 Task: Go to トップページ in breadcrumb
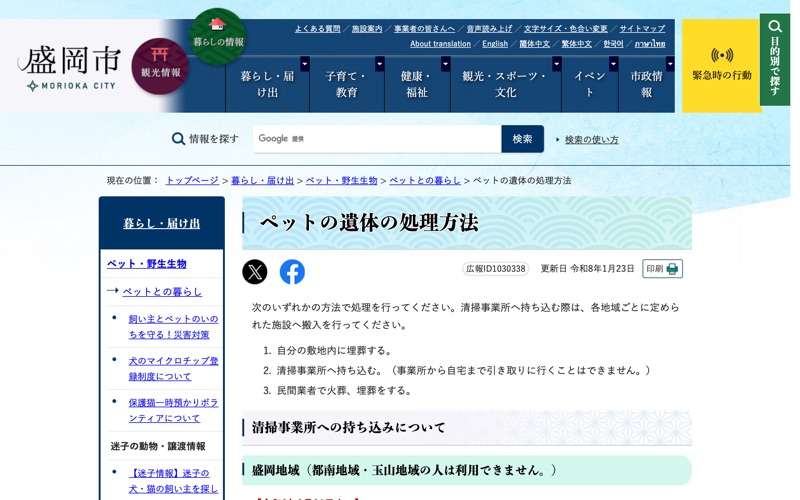[192, 180]
